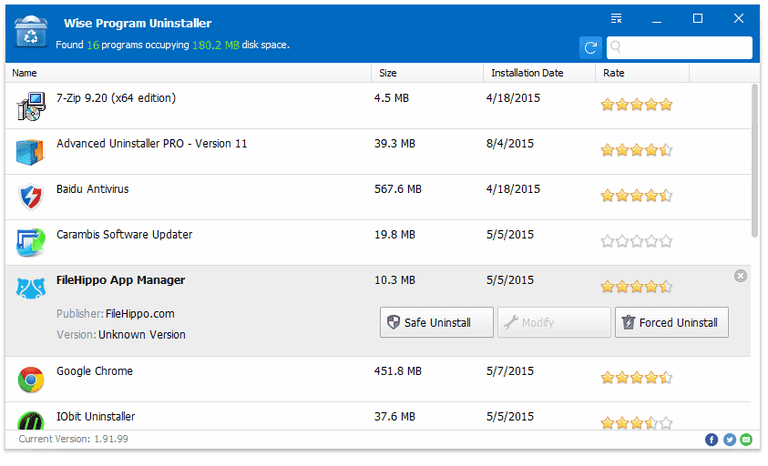768x466 pixels.
Task: Rate FileHippo App Manager using its stars
Action: click(x=637, y=287)
